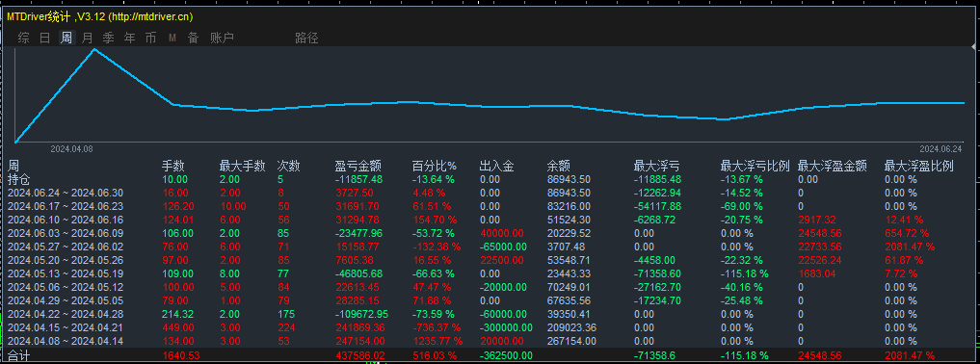Click the 余额 column header
This screenshot has height=364, width=980.
pos(558,166)
